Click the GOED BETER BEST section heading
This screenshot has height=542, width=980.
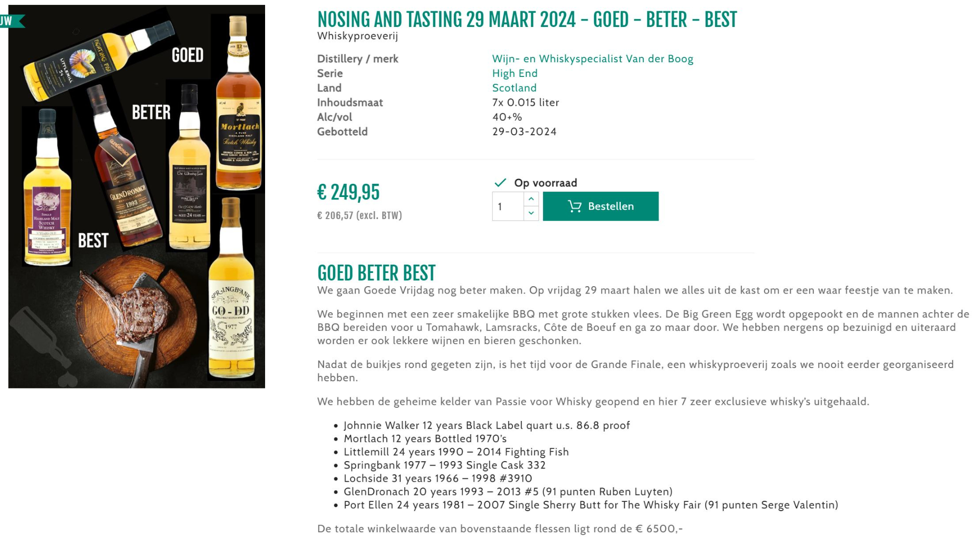tap(376, 273)
